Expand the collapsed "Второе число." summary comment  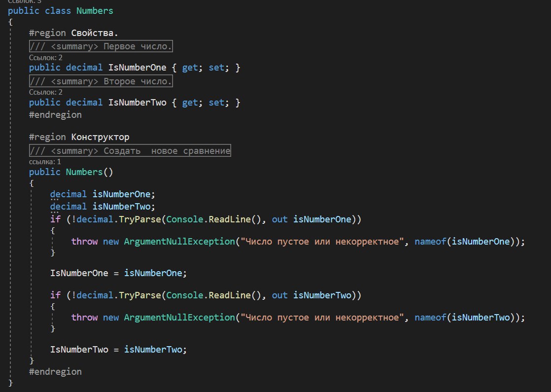tap(101, 81)
